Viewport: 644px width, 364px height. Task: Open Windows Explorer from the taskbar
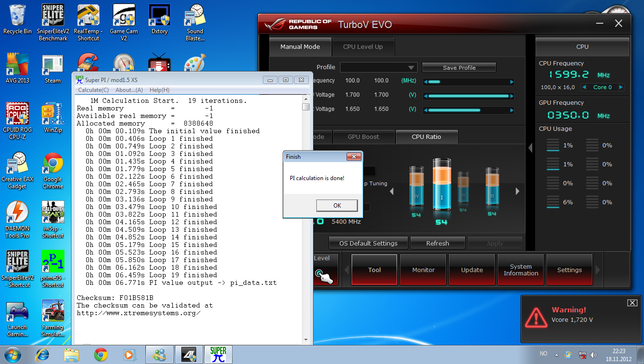click(72, 355)
